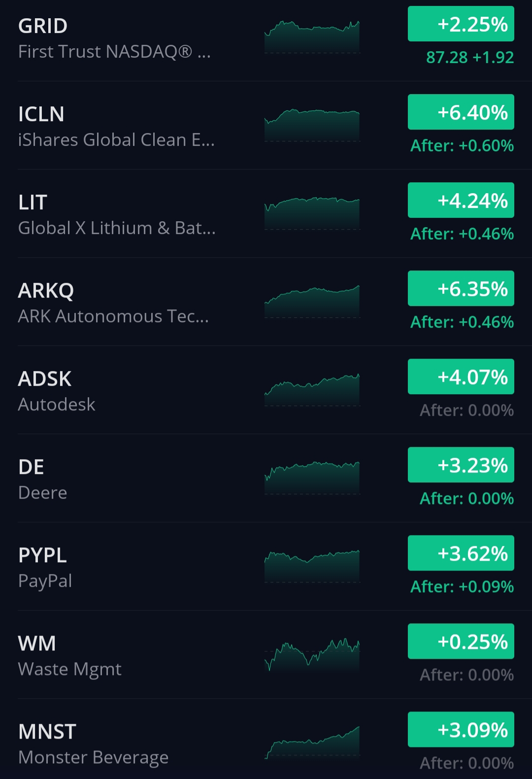Tap the Deere +3.23% change badge
Screen dimensions: 532x779
point(461,465)
